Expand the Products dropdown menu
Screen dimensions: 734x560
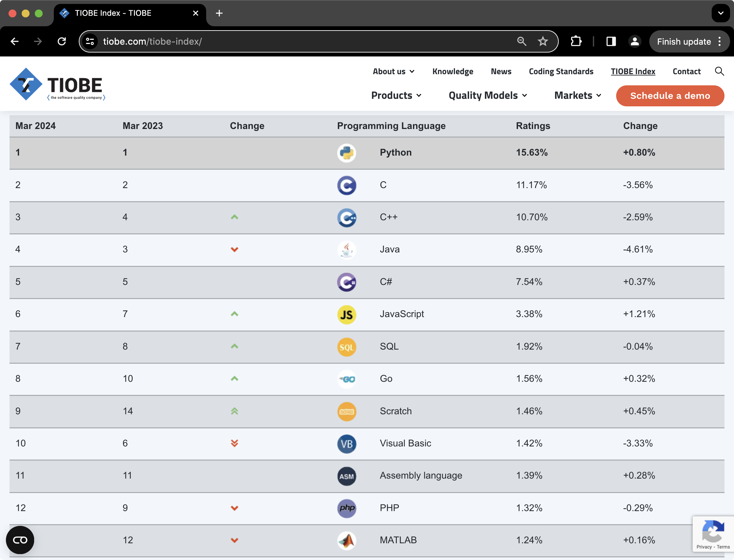point(396,95)
